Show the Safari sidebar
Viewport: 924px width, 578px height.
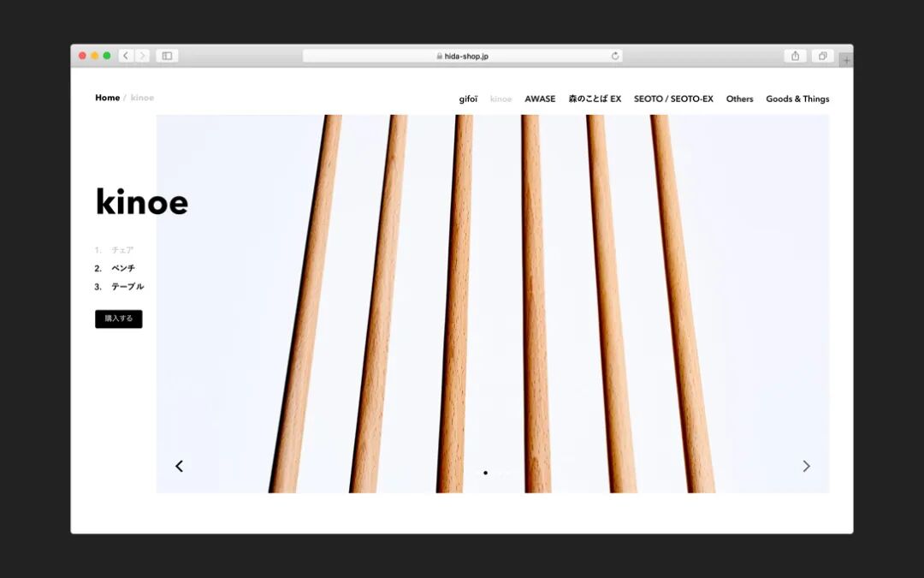click(x=168, y=56)
